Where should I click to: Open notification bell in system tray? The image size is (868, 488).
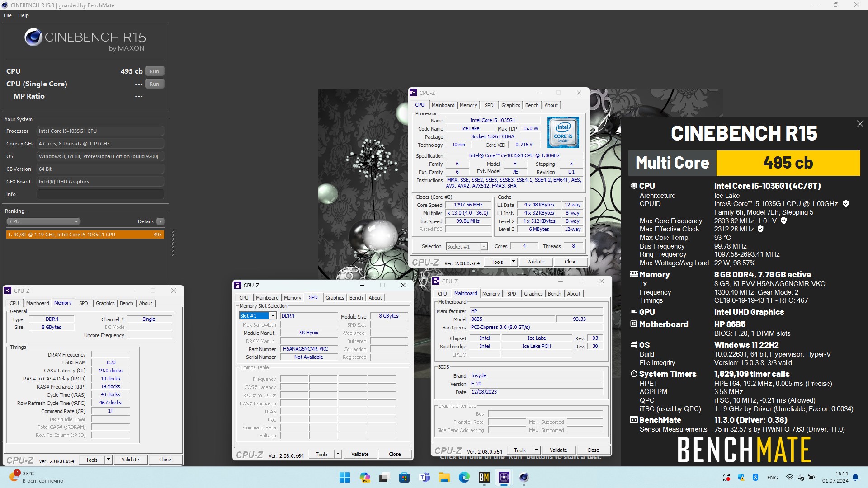(855, 477)
